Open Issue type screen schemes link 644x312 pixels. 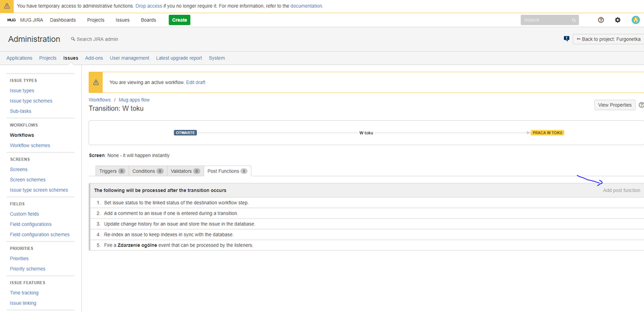click(x=39, y=190)
